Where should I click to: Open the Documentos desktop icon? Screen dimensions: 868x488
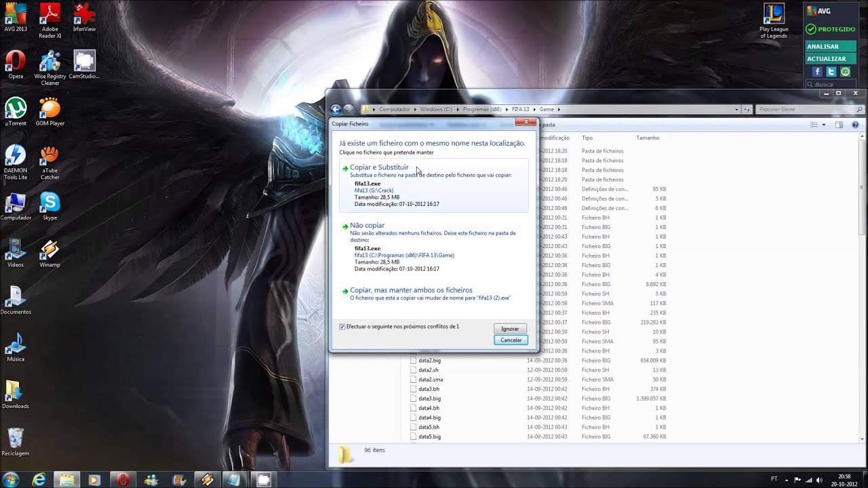point(16,300)
